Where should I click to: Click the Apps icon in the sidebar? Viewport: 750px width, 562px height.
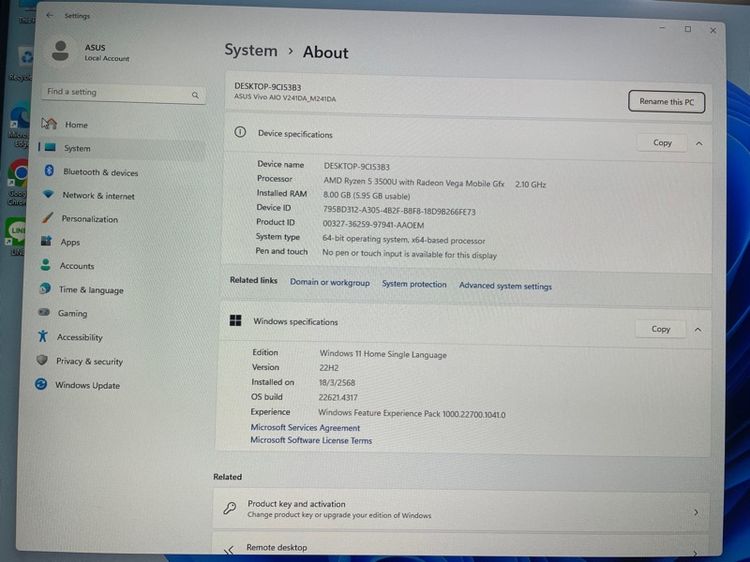[x=46, y=241]
